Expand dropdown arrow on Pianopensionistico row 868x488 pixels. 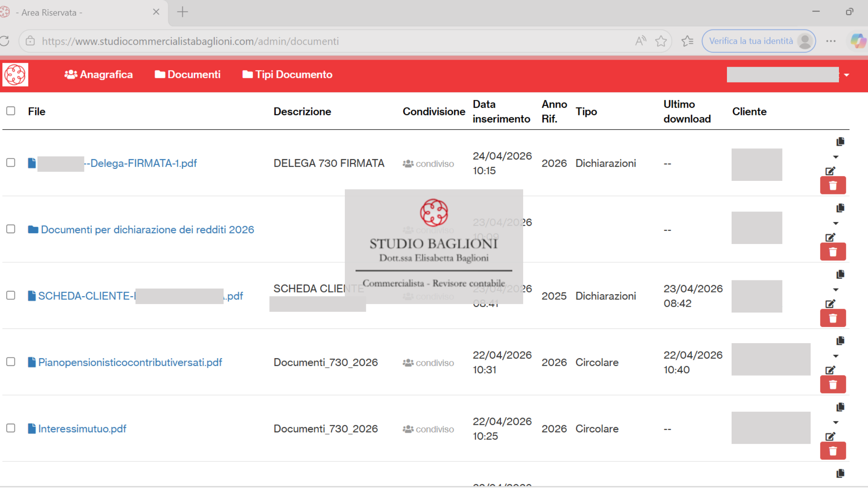click(x=836, y=356)
